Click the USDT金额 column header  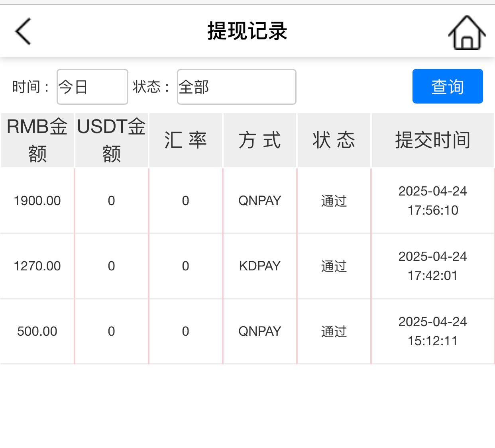pos(111,140)
